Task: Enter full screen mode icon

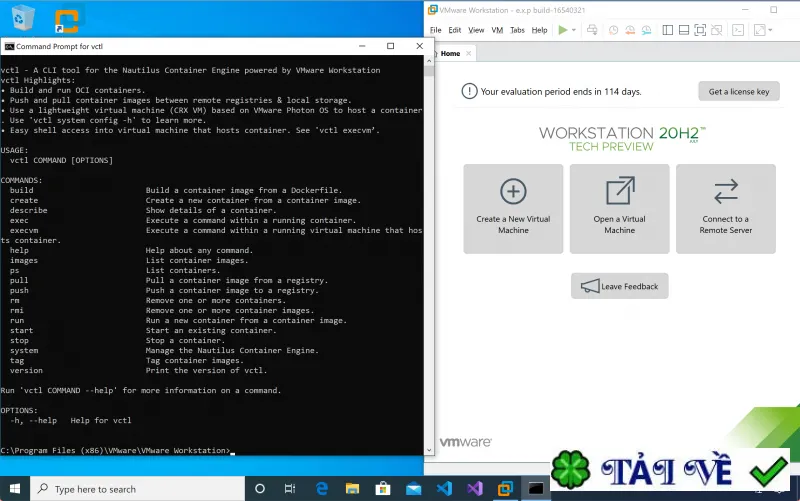Action: [x=700, y=30]
